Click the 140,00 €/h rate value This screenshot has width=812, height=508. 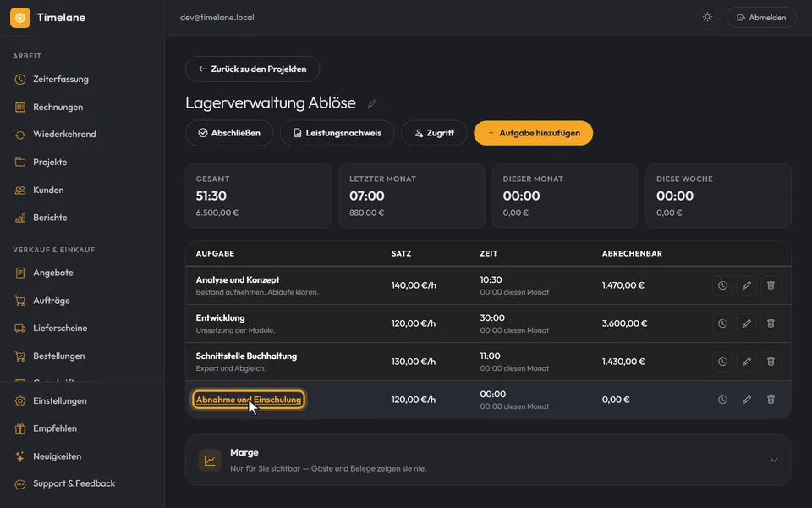point(414,285)
